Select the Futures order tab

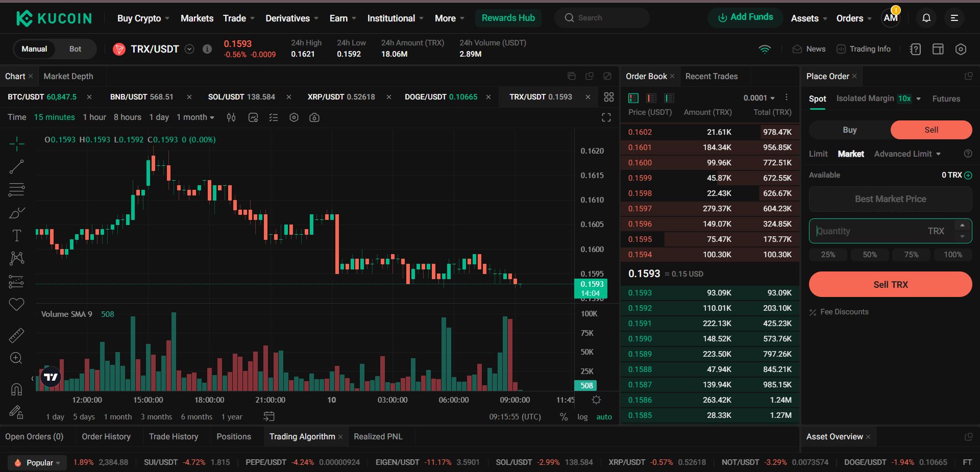tap(946, 98)
